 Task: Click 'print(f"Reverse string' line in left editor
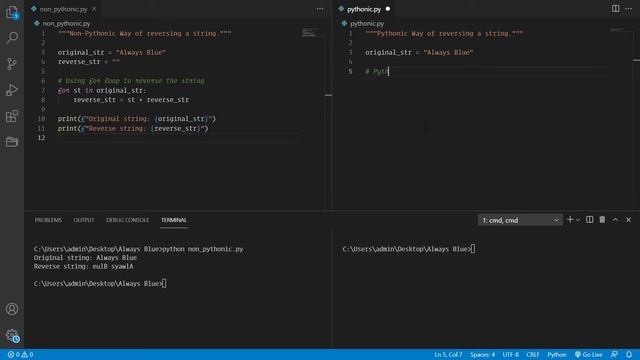[133, 129]
